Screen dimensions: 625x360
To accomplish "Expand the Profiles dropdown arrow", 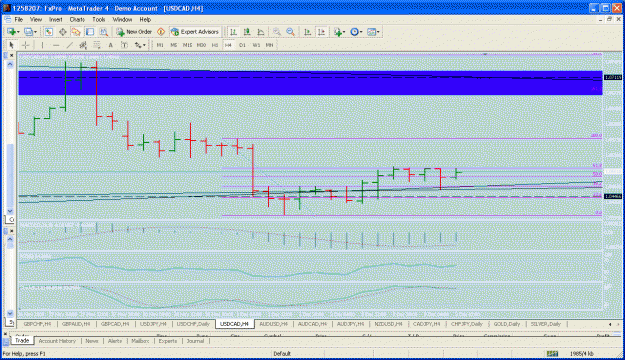I will click(x=35, y=32).
